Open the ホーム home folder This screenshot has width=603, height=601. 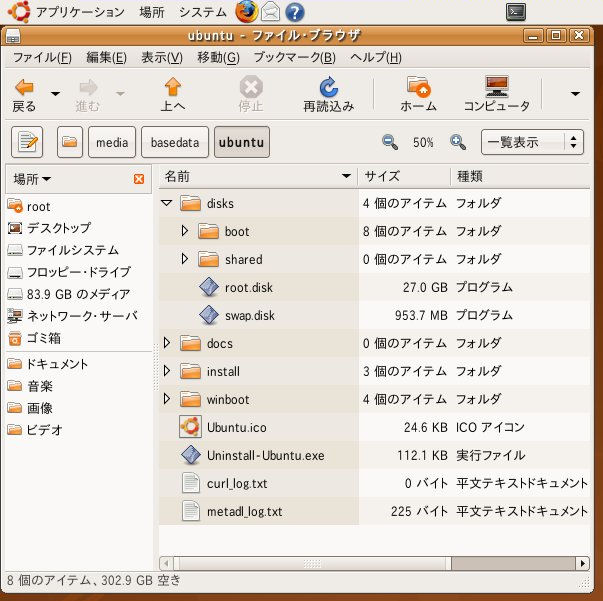[x=418, y=95]
